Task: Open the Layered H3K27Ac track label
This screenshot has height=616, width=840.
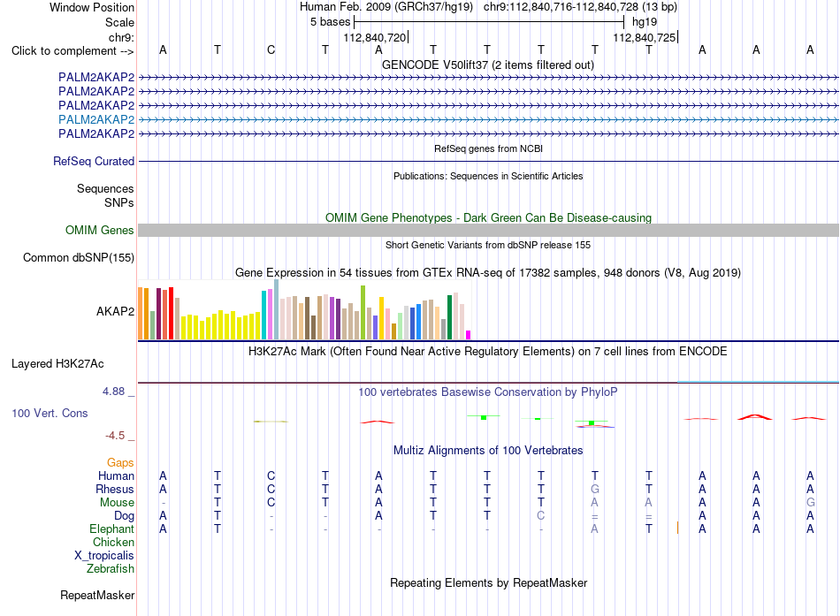Action: (x=57, y=364)
